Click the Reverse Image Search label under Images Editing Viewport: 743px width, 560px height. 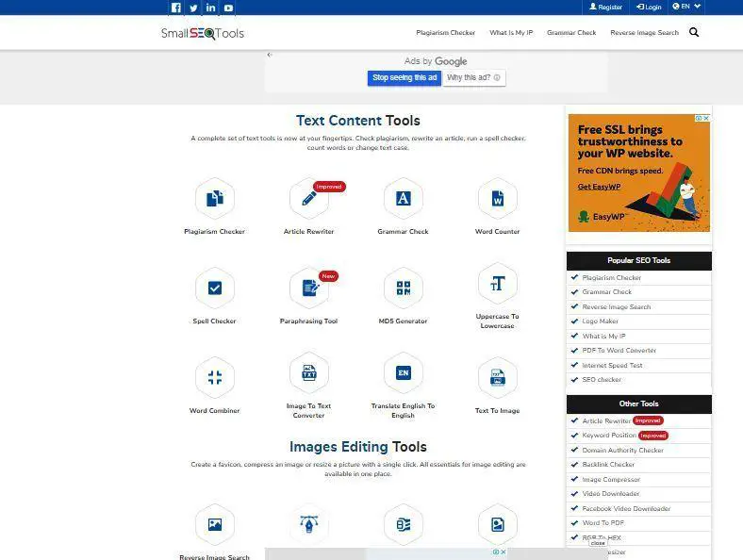pos(214,556)
